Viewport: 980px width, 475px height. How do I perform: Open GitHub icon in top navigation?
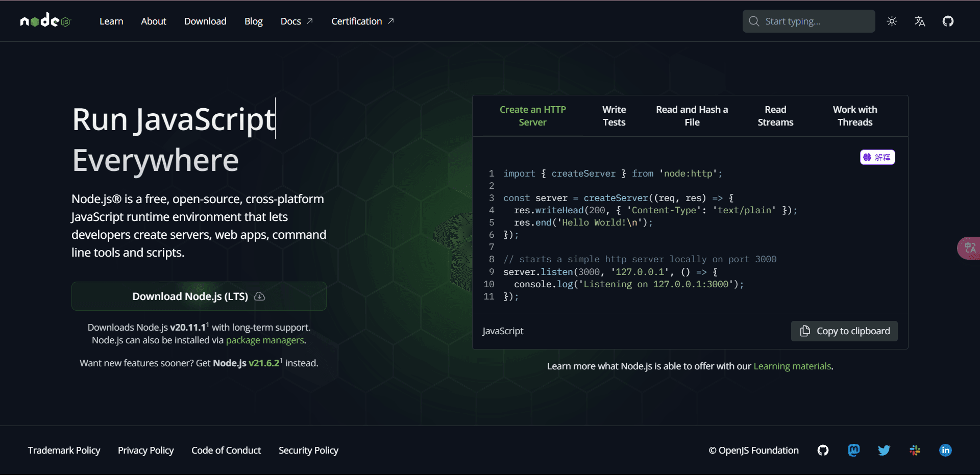tap(948, 21)
